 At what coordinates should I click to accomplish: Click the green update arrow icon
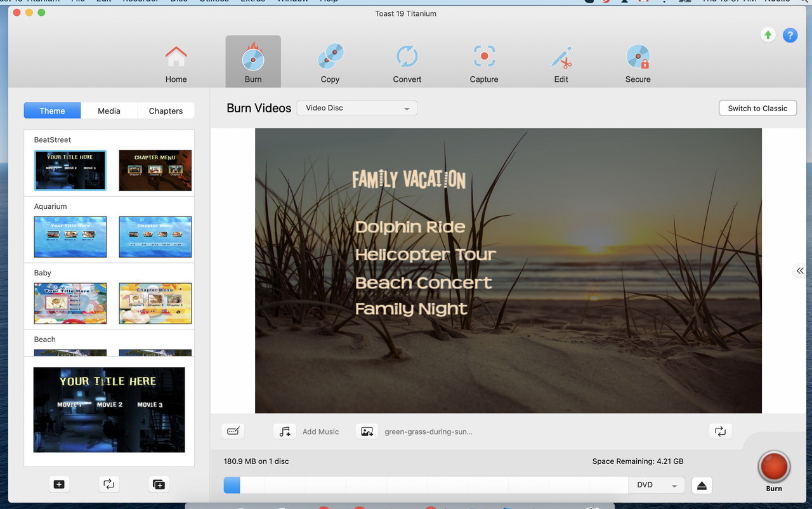tap(768, 36)
